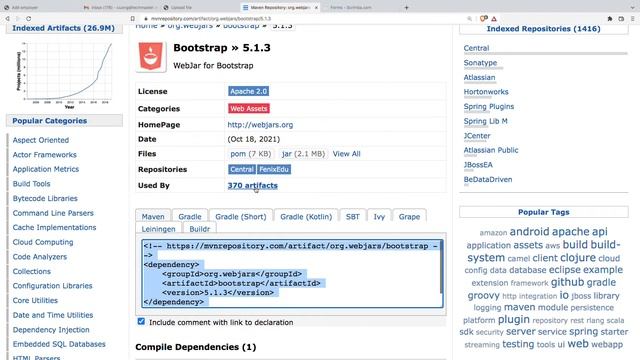Open Sonatype in Indexed Repositories
Image resolution: width=640 pixels, height=360 pixels.
pos(480,63)
